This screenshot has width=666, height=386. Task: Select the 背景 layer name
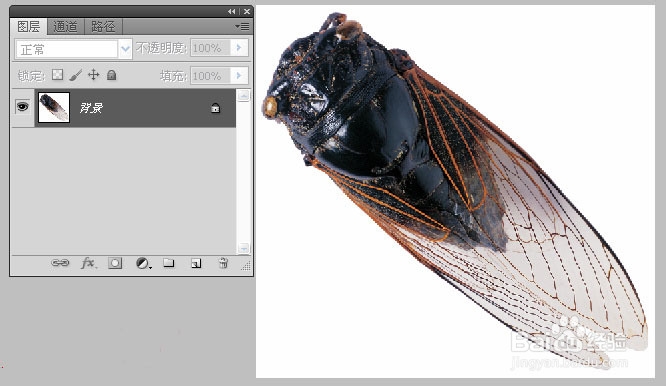pyautogui.click(x=91, y=108)
